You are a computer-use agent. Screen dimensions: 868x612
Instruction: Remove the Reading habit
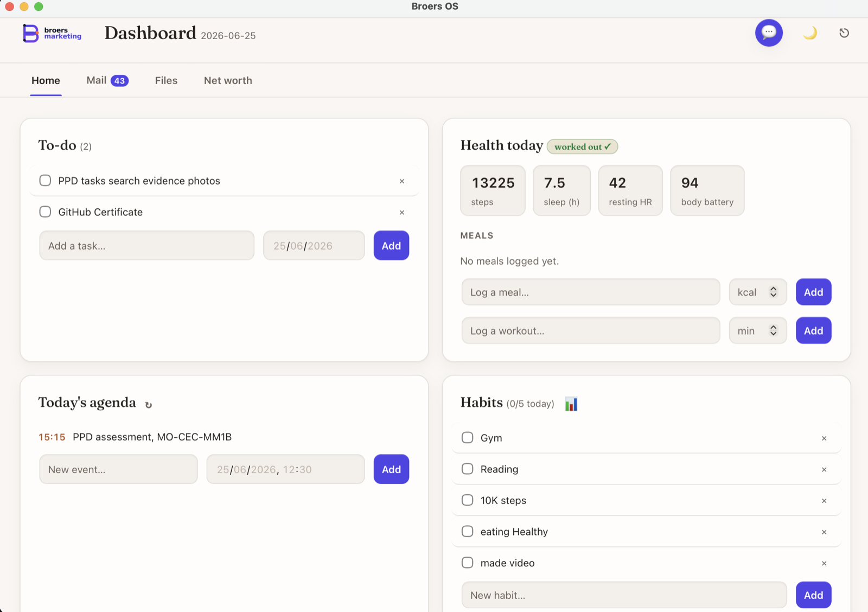point(824,470)
